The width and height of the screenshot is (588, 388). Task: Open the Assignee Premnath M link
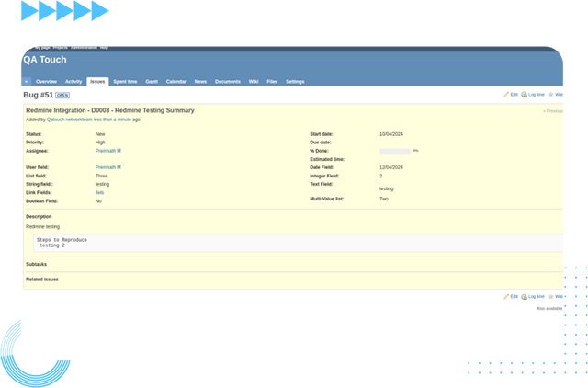pos(108,151)
